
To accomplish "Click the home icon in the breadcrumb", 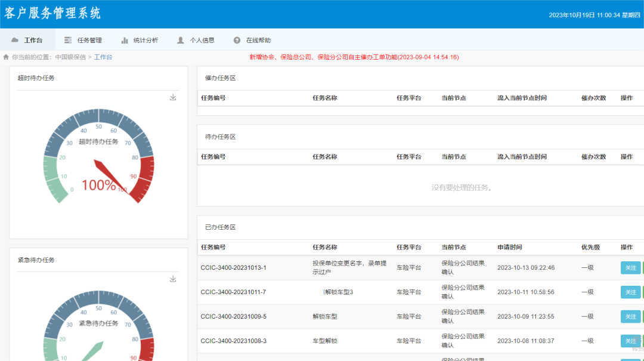I will point(6,57).
